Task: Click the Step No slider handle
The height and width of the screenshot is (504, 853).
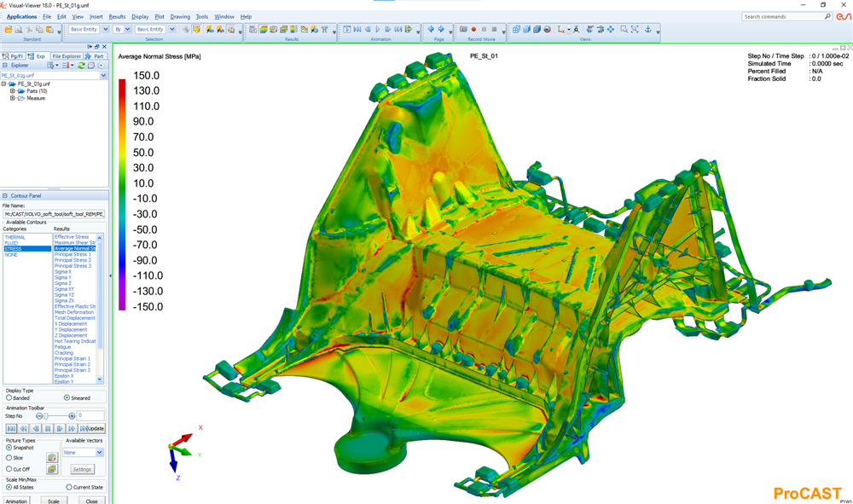Action: tap(47, 415)
